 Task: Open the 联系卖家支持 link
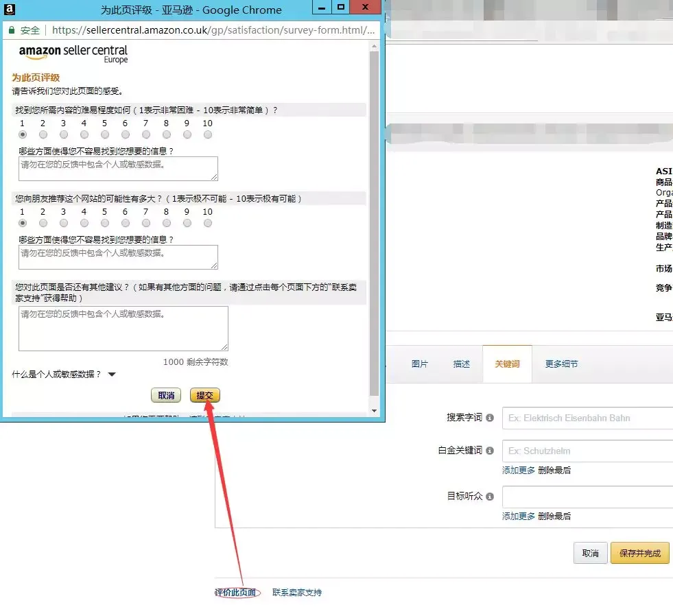pos(297,593)
